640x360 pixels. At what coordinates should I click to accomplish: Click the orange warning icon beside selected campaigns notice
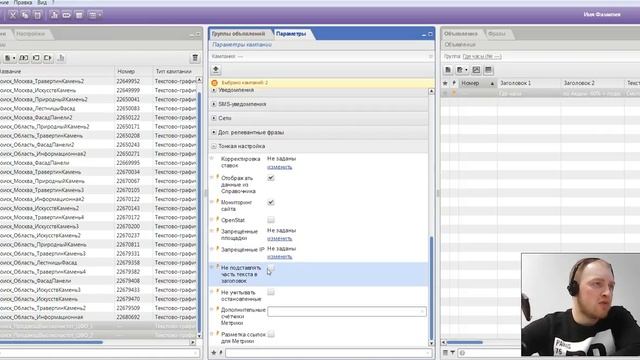click(x=215, y=83)
